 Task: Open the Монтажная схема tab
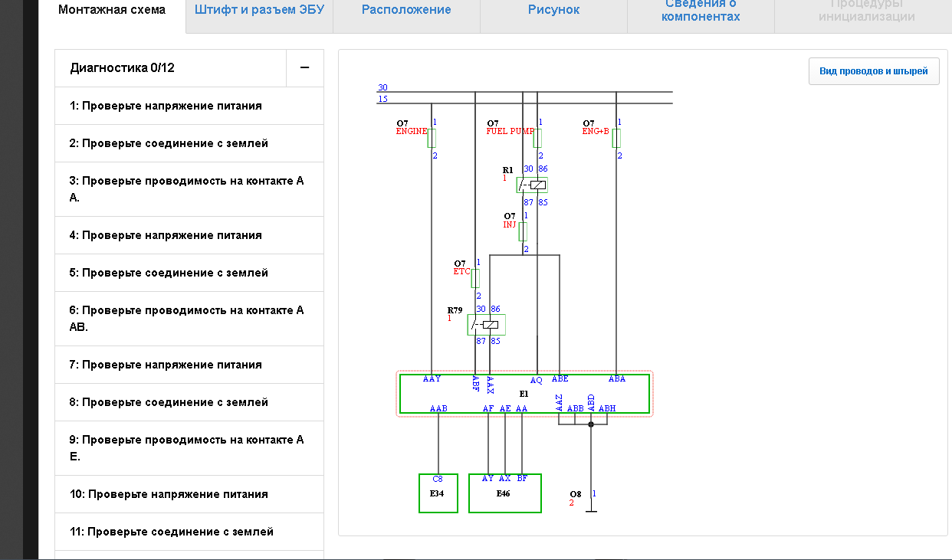pos(112,10)
